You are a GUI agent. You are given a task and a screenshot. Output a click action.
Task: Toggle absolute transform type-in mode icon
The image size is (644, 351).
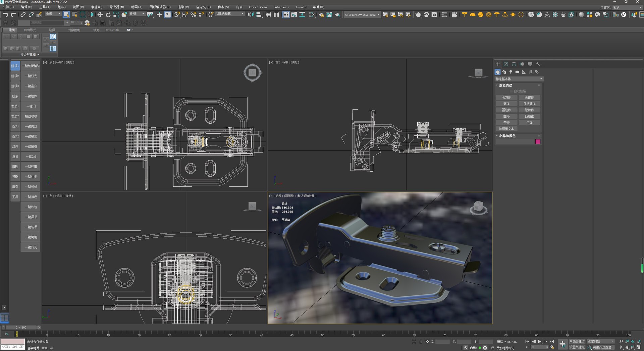point(427,342)
